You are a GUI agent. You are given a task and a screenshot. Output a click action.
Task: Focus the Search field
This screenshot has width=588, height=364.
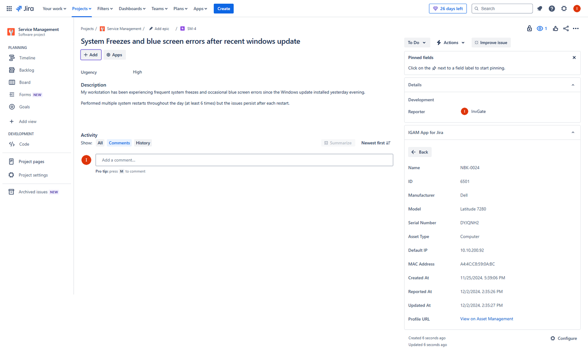pos(502,8)
